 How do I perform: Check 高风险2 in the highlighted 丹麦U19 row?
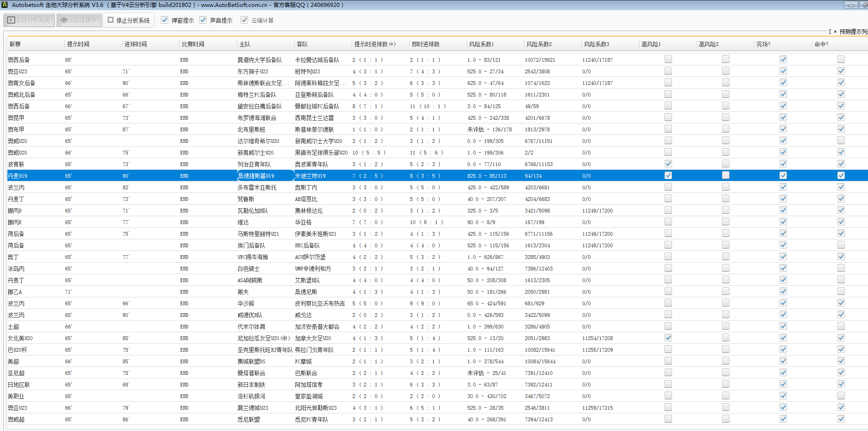(x=725, y=175)
